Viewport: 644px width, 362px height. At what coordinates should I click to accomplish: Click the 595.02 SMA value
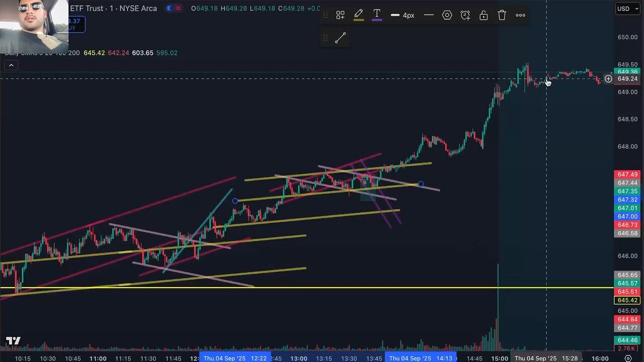coord(167,53)
